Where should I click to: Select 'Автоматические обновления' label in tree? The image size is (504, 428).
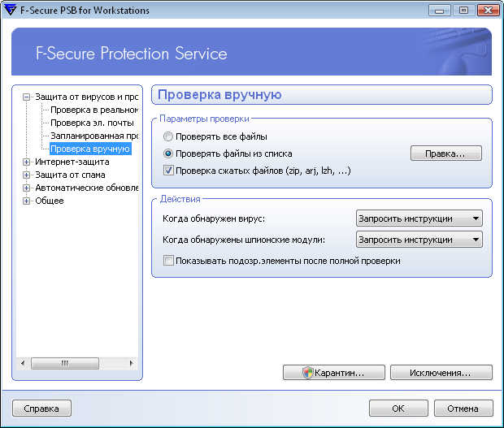click(x=86, y=188)
